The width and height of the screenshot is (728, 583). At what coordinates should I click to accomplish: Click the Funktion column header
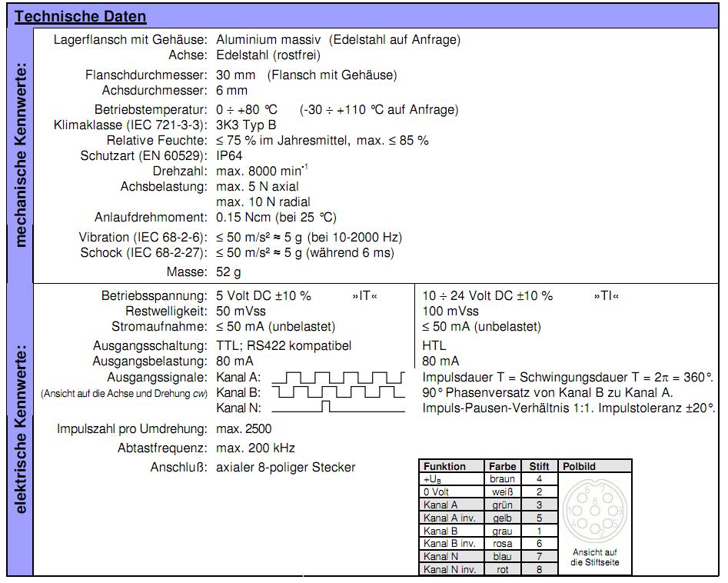[x=444, y=466]
